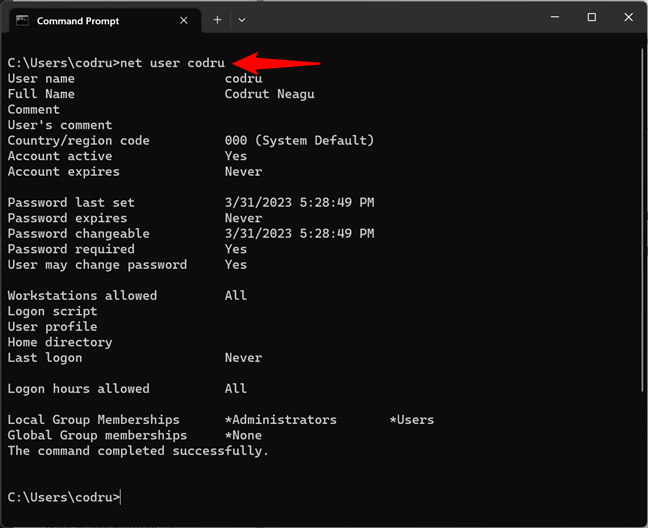Click the 'Account active' label
This screenshot has height=528, width=648.
(x=60, y=156)
